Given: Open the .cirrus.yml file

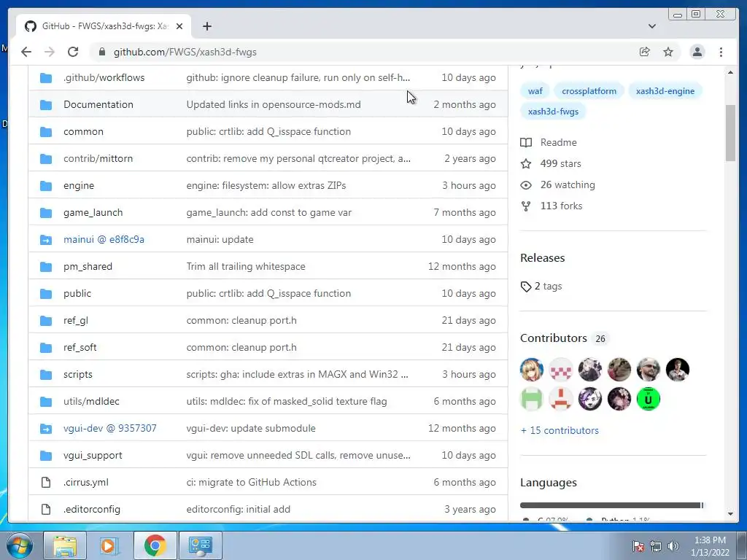Looking at the screenshot, I should 86,483.
